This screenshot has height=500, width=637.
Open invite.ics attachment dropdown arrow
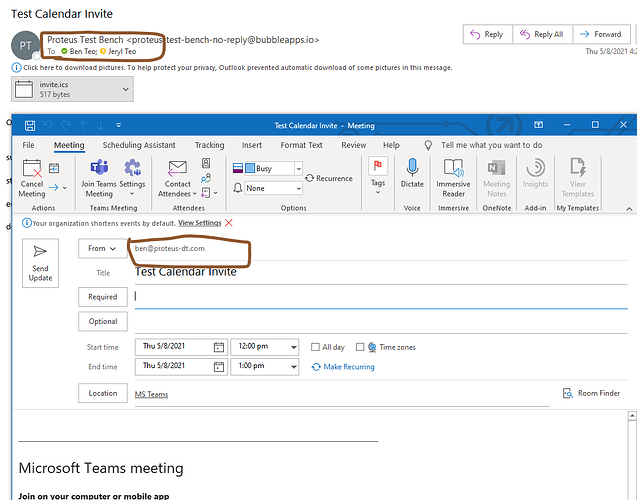tap(126, 89)
